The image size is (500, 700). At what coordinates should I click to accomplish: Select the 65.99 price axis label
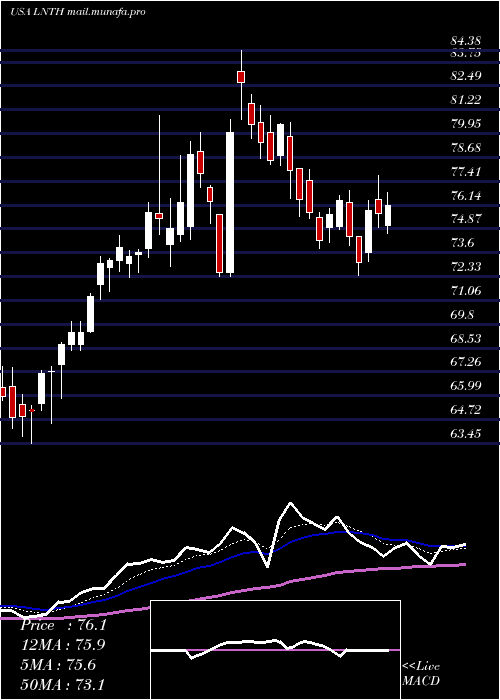click(x=466, y=386)
